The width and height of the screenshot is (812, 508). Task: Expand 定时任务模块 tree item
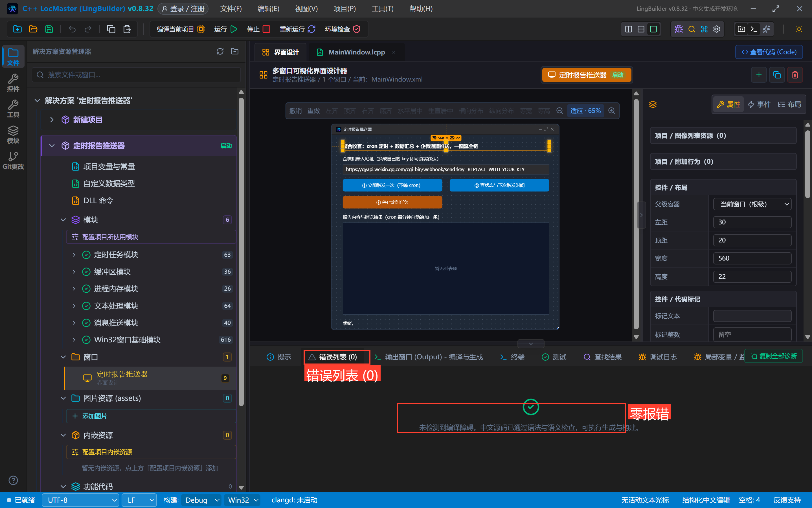click(74, 255)
